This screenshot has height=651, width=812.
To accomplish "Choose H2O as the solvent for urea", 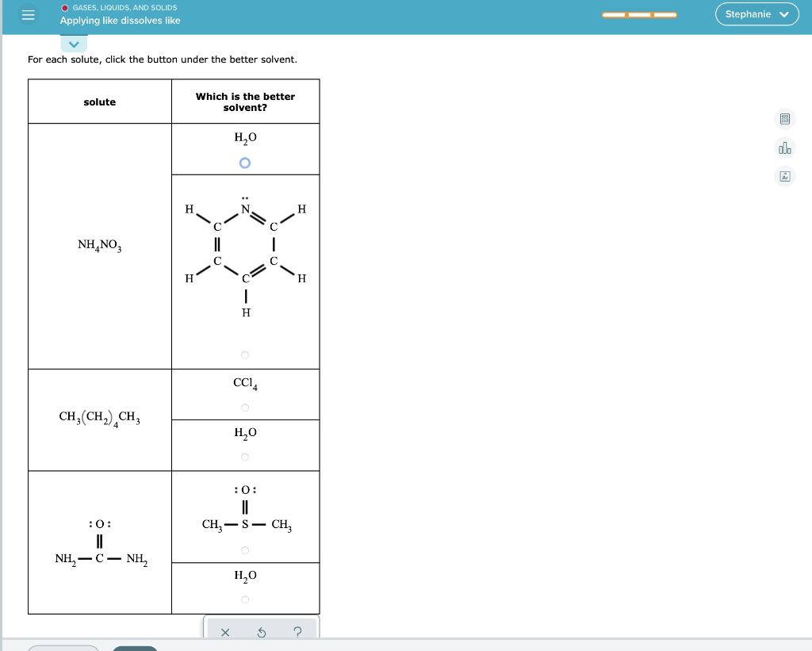I will tap(244, 599).
